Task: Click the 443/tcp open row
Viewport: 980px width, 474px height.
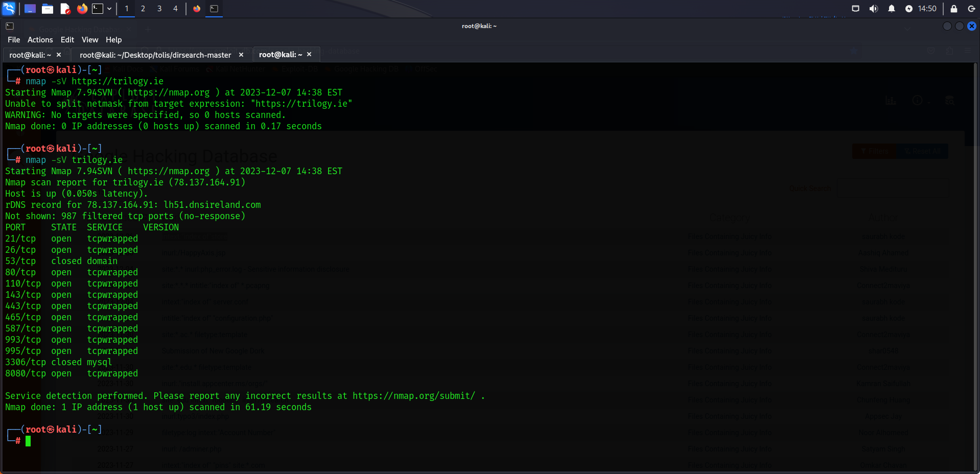Action: 72,306
